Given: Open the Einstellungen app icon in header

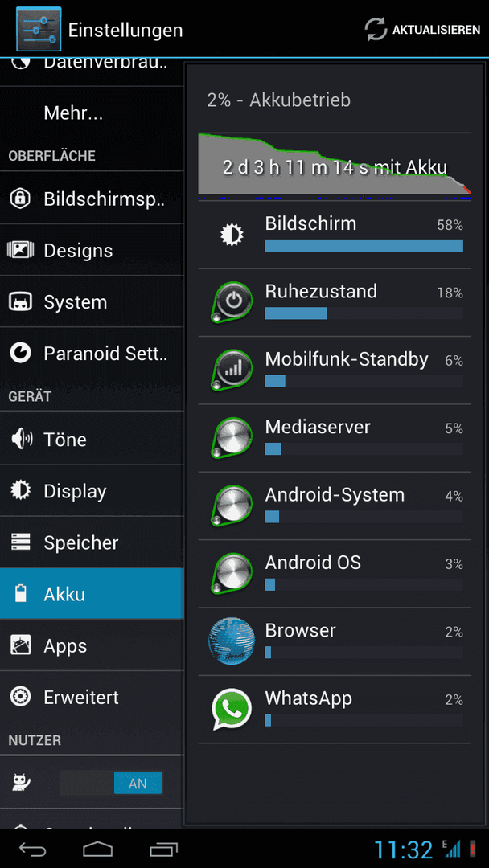Looking at the screenshot, I should 39,29.
